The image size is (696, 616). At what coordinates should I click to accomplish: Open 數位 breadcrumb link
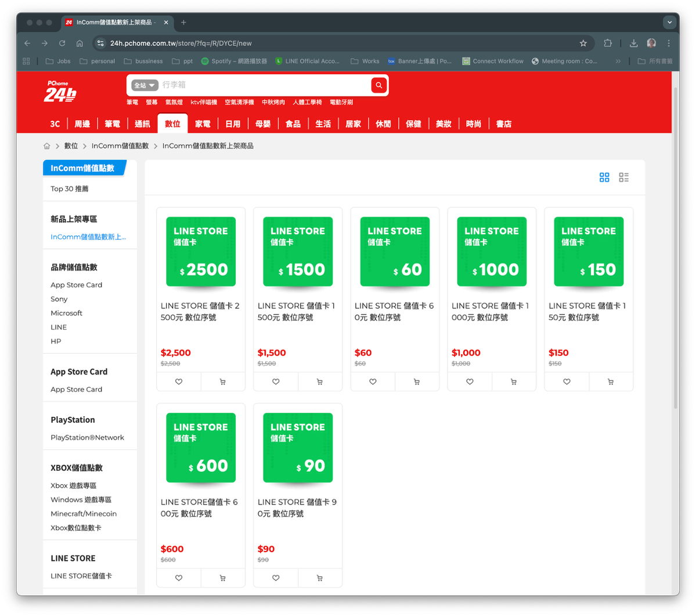(x=71, y=146)
